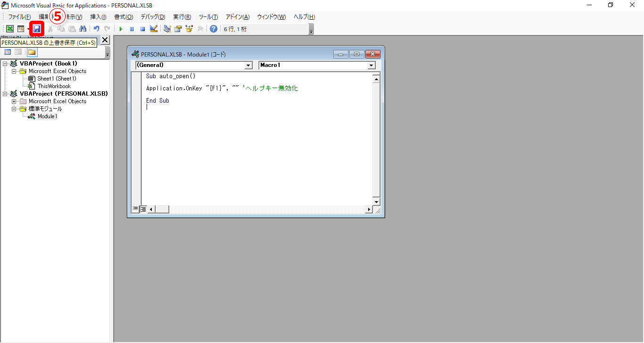Undo the last action
The width and height of the screenshot is (644, 343).
[x=96, y=29]
